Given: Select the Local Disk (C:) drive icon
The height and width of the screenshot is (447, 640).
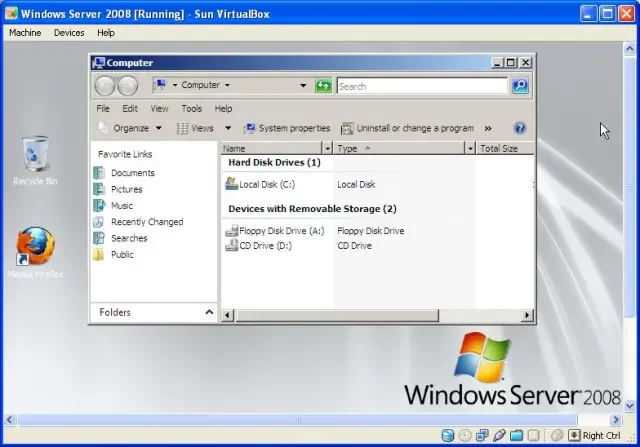Looking at the screenshot, I should pyautogui.click(x=231, y=184).
